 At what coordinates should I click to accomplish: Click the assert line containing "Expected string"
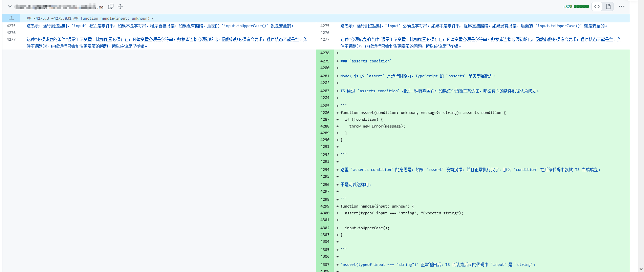click(x=404, y=213)
